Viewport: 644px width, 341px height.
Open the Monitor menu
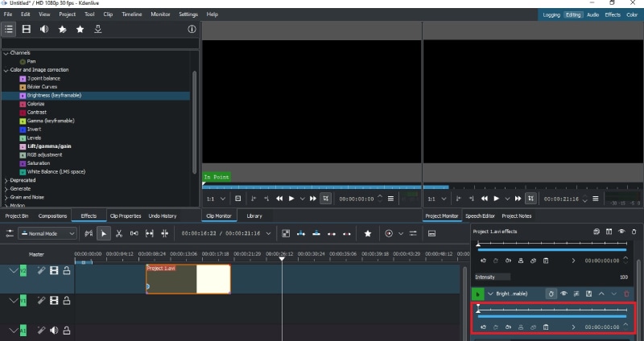pyautogui.click(x=160, y=14)
